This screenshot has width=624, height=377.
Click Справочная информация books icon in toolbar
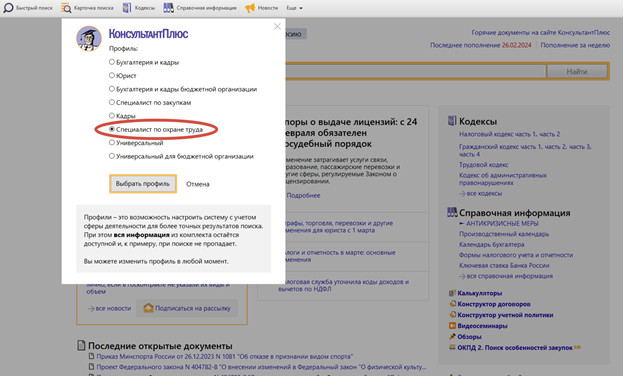168,8
